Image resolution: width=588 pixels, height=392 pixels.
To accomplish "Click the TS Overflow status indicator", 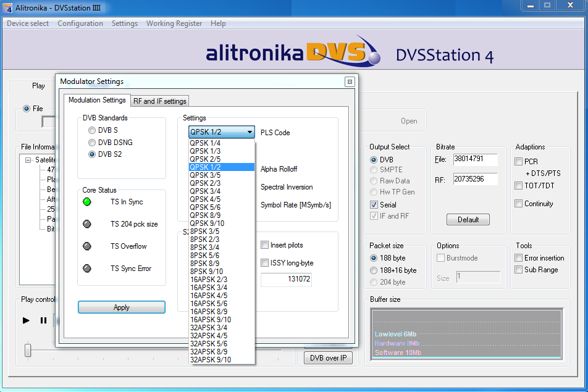I will coord(87,246).
